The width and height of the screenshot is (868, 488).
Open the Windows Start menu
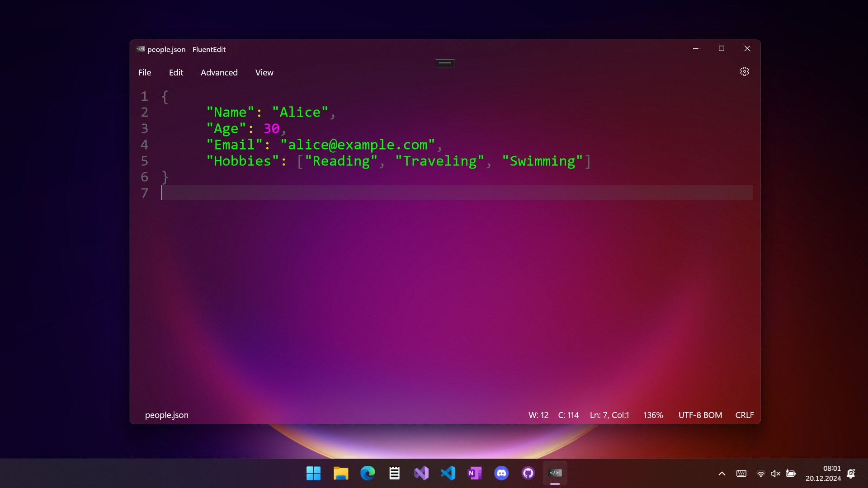click(313, 473)
